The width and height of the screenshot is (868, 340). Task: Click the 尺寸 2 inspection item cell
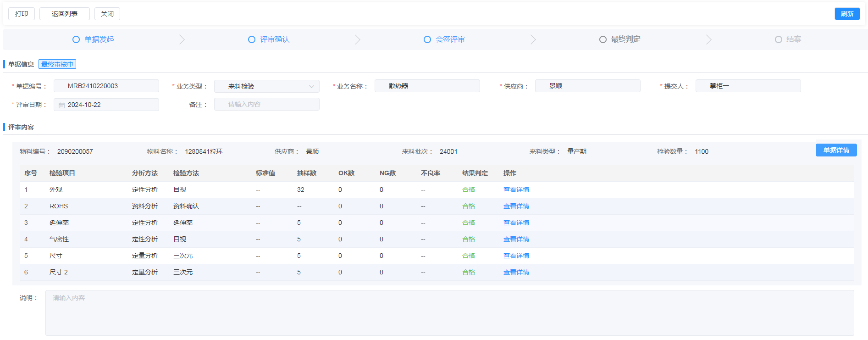coord(59,272)
